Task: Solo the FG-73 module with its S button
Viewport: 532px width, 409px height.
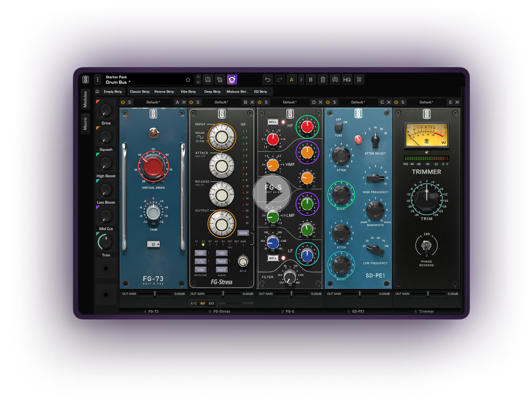Action: (x=130, y=102)
